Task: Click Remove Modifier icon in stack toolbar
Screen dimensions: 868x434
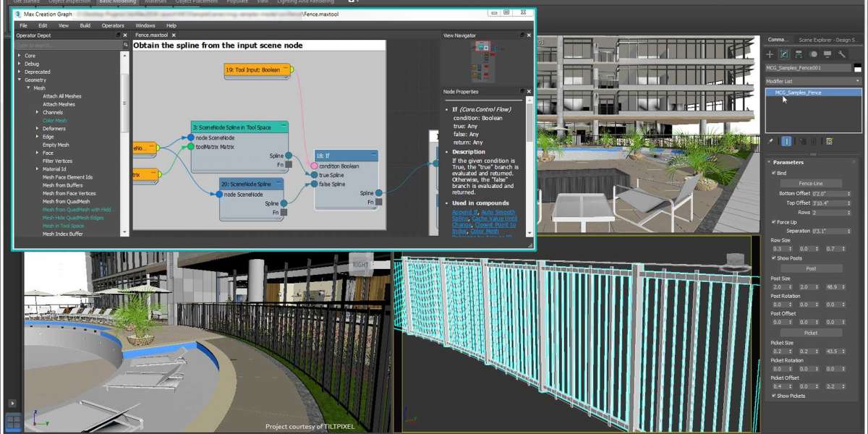Action: (x=813, y=142)
